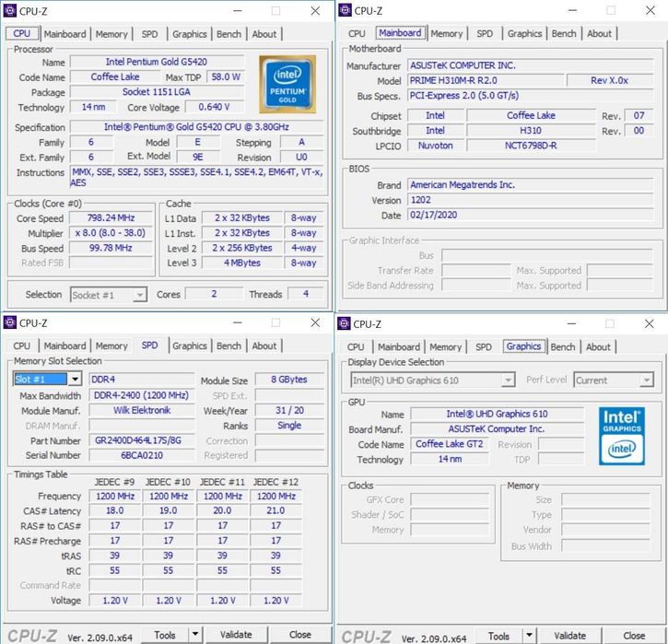Open Bench tab in top-left CPU window
This screenshot has width=668, height=644.
pos(229,34)
